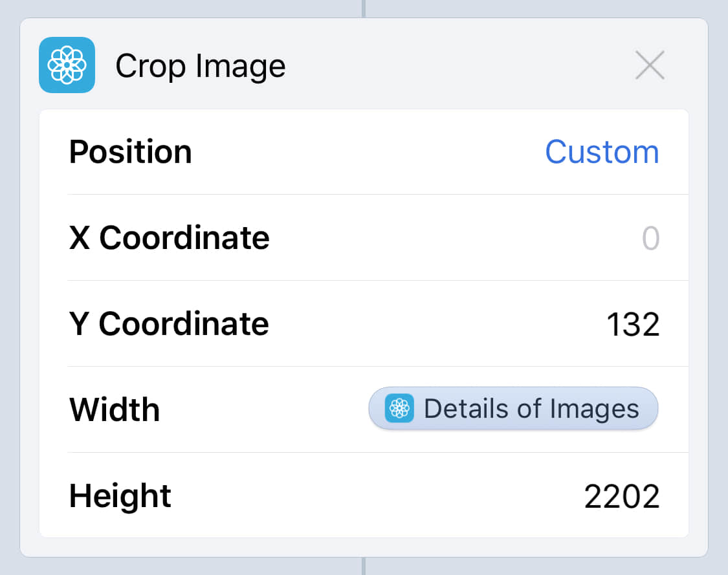Tap the X Coordinate label text
Image resolution: width=728 pixels, height=575 pixels.
click(169, 238)
